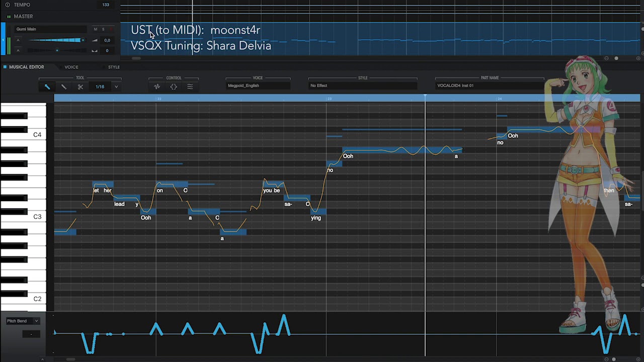This screenshot has width=644, height=362.
Task: Expand the pan row chevron
Action: coord(18,51)
